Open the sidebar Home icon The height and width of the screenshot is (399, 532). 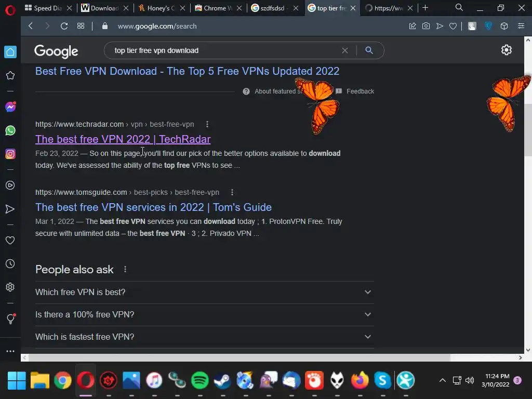click(x=10, y=52)
